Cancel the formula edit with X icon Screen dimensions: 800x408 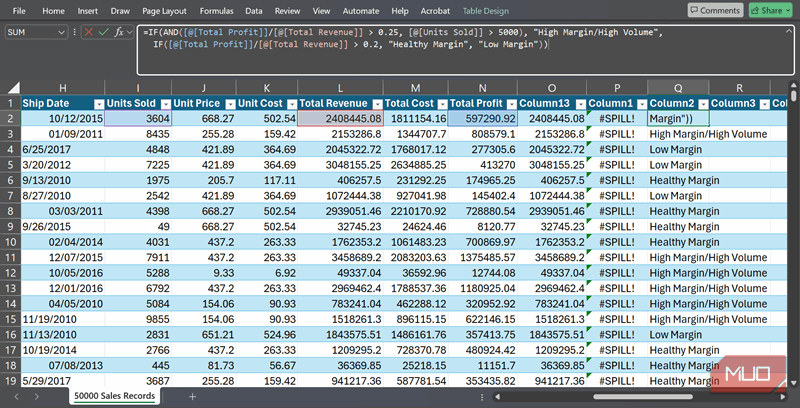87,32
